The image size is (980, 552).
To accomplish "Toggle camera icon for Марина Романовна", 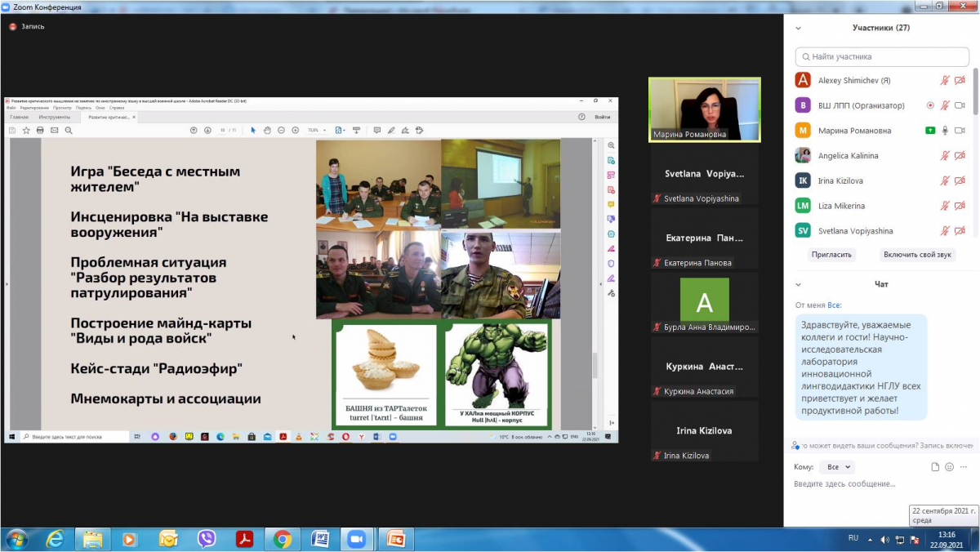I will [960, 131].
